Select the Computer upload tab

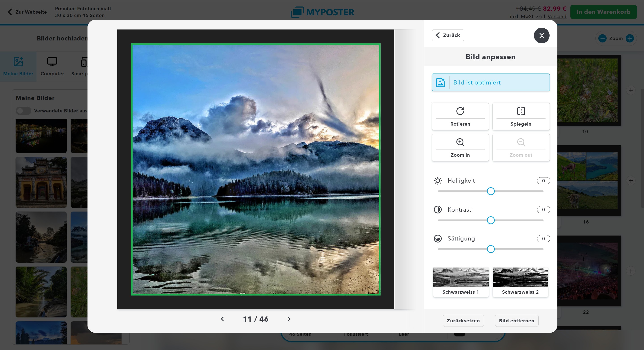[x=52, y=67]
